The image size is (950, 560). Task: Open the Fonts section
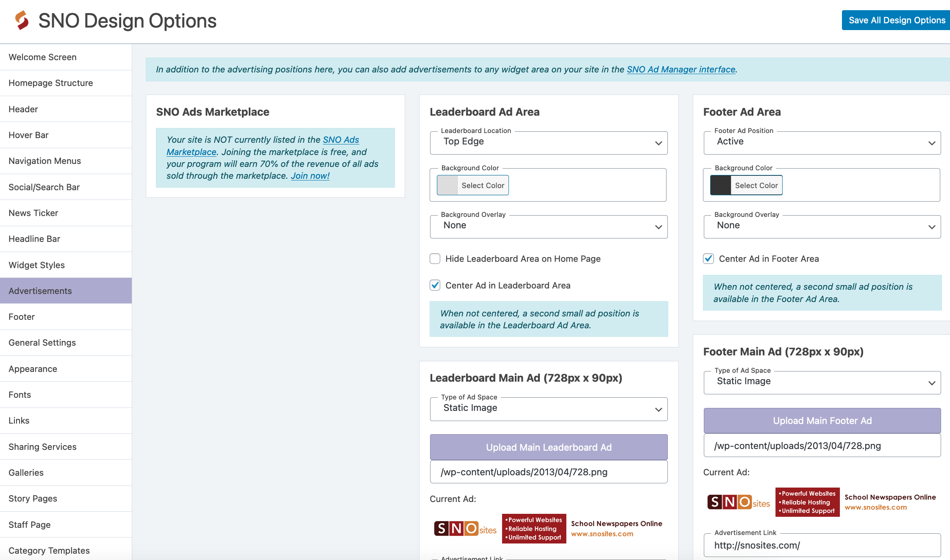click(x=66, y=395)
